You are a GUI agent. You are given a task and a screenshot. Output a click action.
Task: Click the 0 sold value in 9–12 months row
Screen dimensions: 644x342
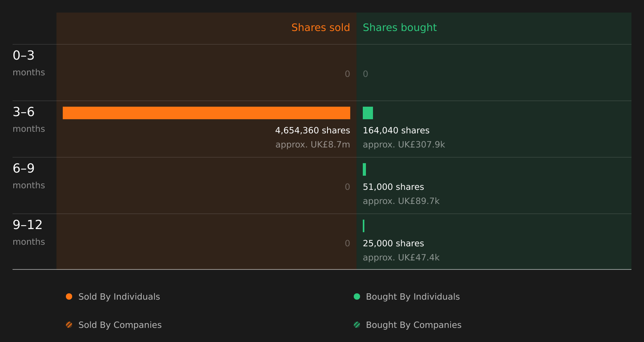click(x=347, y=244)
